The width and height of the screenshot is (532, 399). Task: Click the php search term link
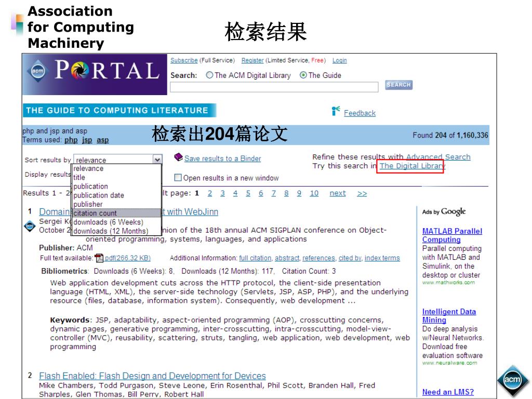(71, 140)
